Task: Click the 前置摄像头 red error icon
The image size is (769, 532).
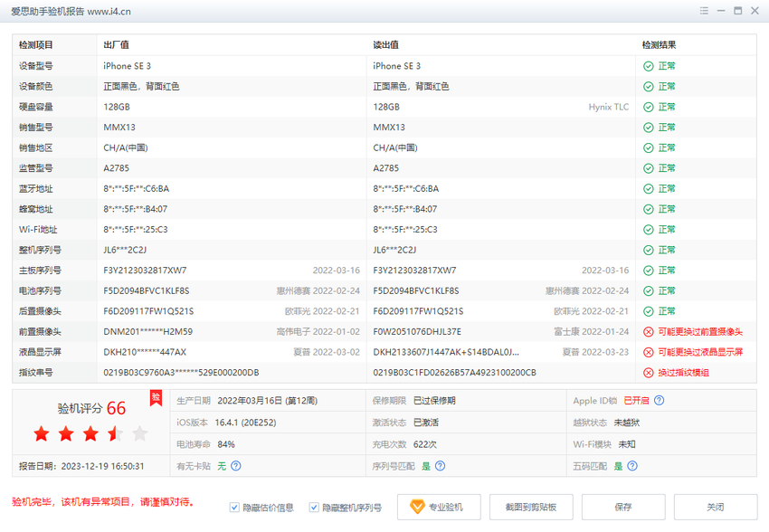Action: point(649,332)
